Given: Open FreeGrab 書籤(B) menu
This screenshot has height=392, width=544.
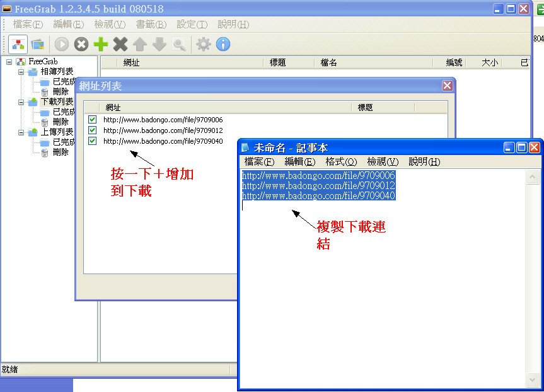Looking at the screenshot, I should point(151,25).
